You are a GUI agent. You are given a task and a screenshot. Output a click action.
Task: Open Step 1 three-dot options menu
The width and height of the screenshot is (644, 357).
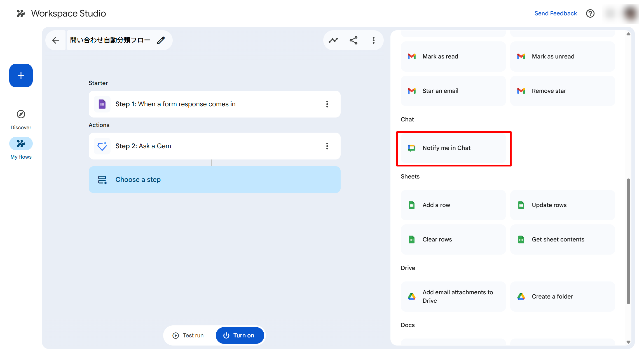327,104
